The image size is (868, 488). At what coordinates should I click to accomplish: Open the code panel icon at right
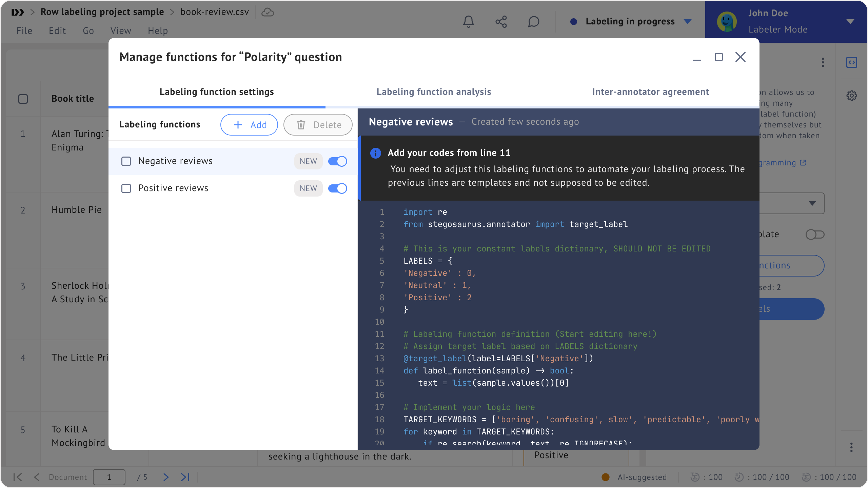click(x=851, y=62)
